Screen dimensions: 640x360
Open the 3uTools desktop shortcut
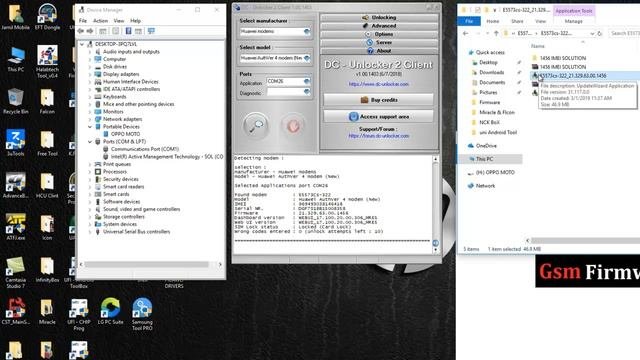pyautogui.click(x=16, y=143)
